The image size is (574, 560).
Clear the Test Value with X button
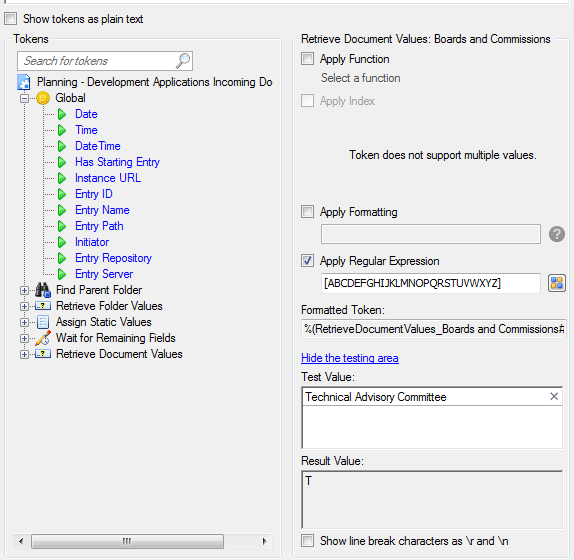[554, 396]
